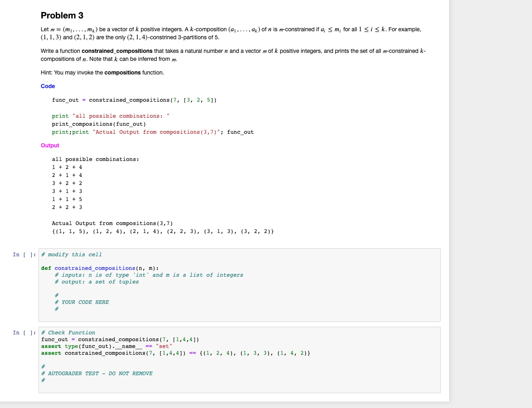Click inside the 'modify this cell' code cell
This screenshot has width=532, height=408.
[x=240, y=285]
